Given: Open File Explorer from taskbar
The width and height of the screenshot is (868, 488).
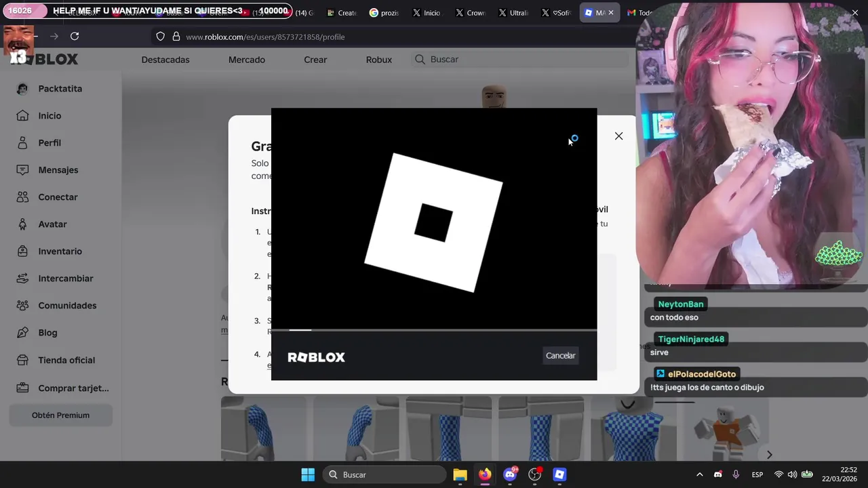Looking at the screenshot, I should [x=460, y=474].
